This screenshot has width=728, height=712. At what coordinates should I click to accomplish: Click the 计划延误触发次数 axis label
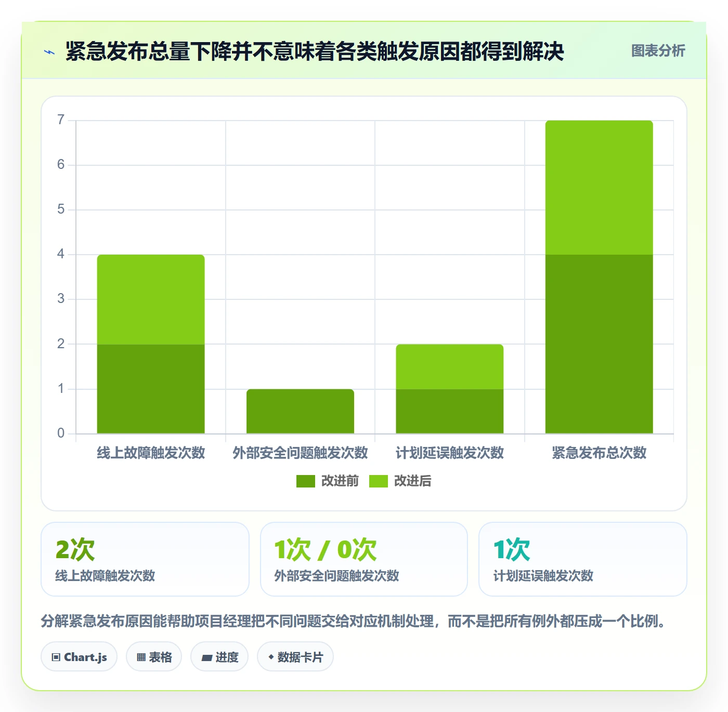pos(450,453)
